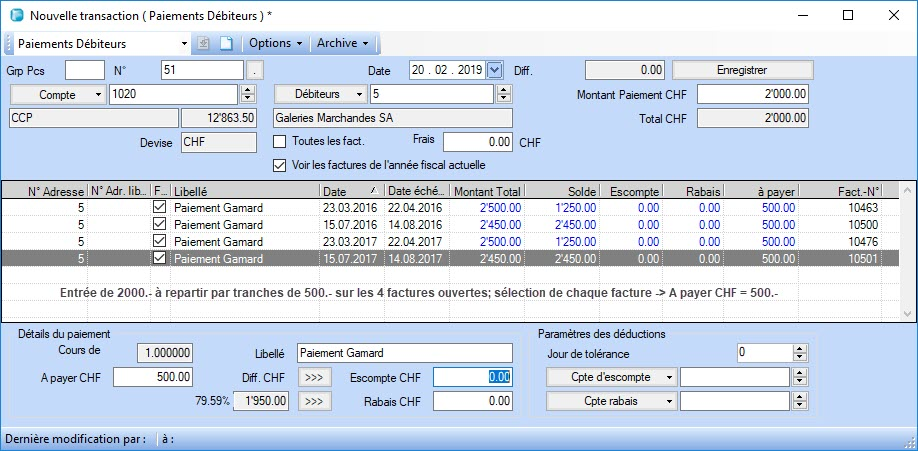Click the >>> button beside 1'950.00 amount
Screen dimensions: 918x451
tap(313, 401)
